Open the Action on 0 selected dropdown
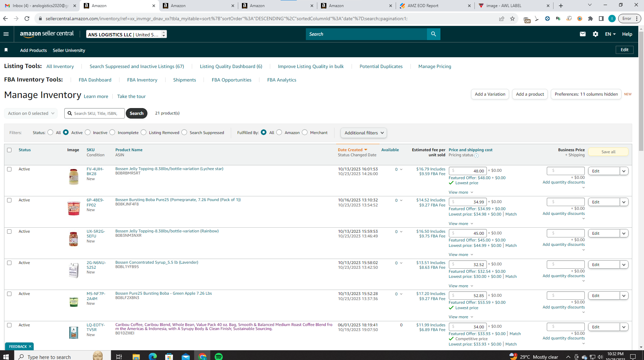644x360 pixels. [31, 113]
